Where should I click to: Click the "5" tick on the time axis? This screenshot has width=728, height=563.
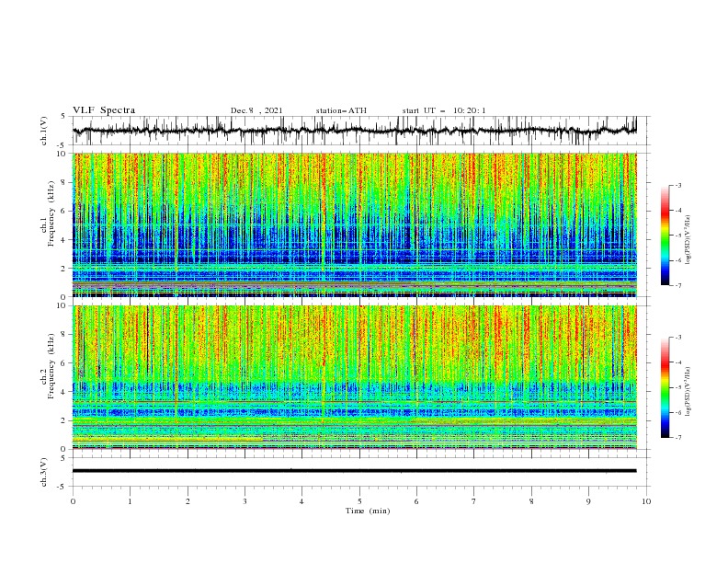click(x=359, y=501)
